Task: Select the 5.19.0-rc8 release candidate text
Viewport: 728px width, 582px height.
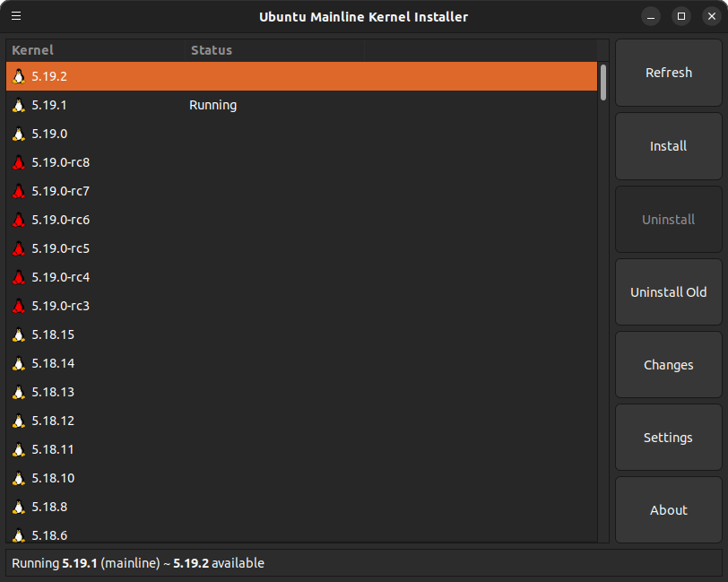Action: (61, 162)
